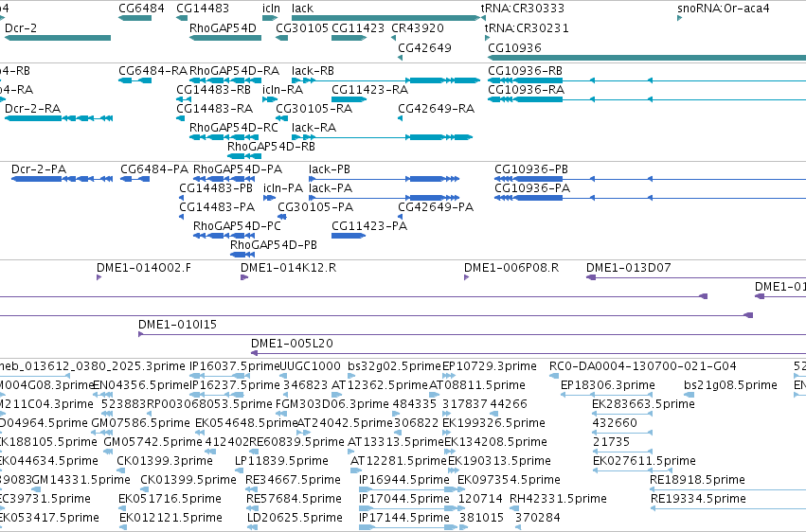Open the LP11839.5prime EST label
Image resolution: width=806 pixels, height=532 pixels.
tap(281, 462)
